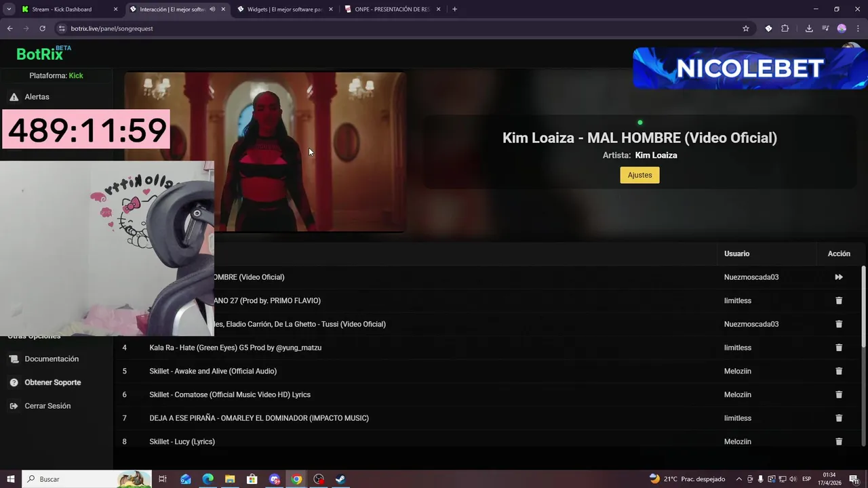Click user Meloziin on the Comatose row

[x=737, y=394]
